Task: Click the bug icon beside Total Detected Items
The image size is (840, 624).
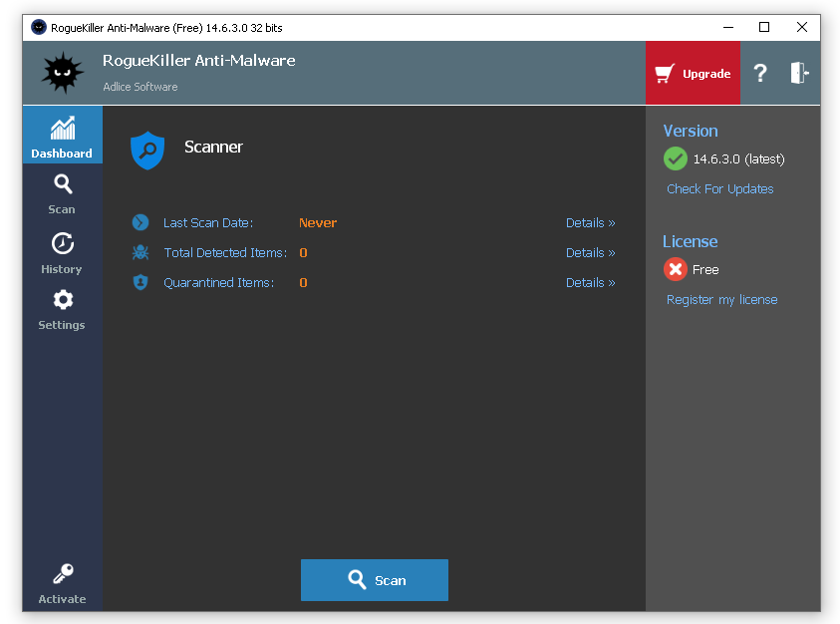Action: click(140, 252)
